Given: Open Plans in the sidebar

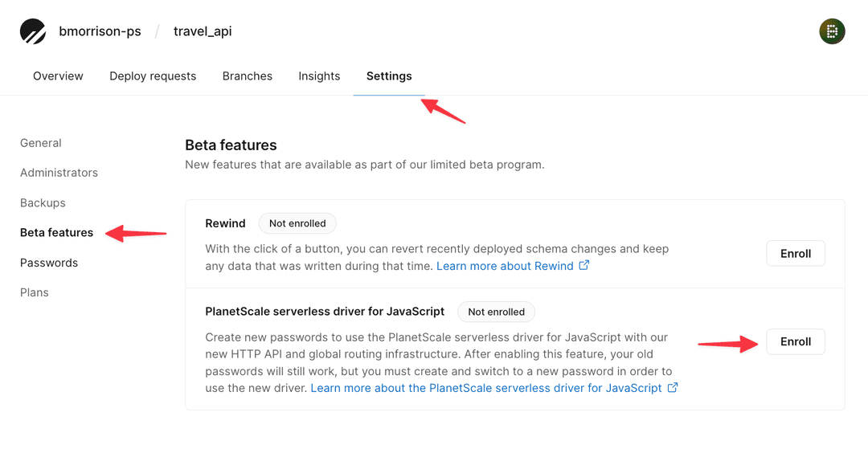Looking at the screenshot, I should [35, 292].
